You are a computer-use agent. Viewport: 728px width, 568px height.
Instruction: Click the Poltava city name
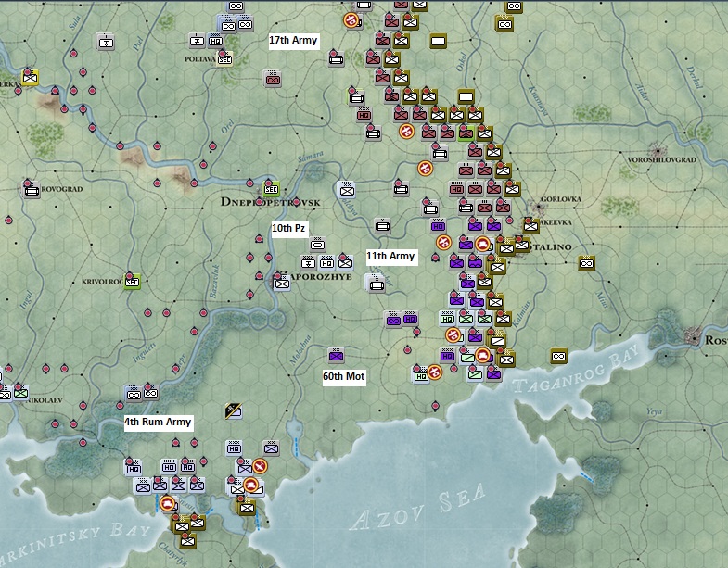tap(200, 59)
